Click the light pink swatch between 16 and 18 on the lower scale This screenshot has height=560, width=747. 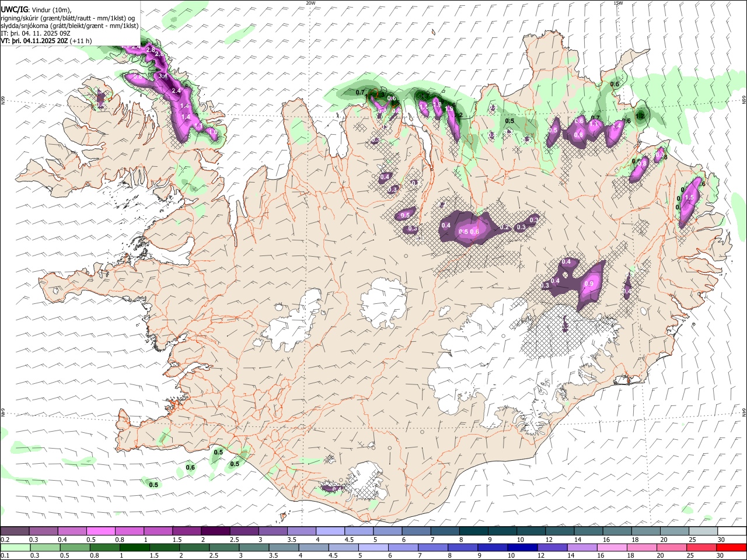(x=611, y=547)
